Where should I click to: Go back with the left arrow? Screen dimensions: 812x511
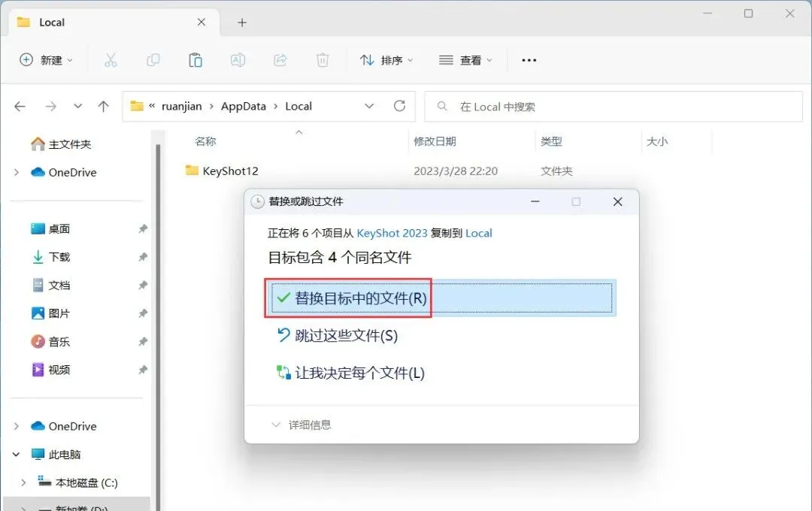(x=20, y=106)
